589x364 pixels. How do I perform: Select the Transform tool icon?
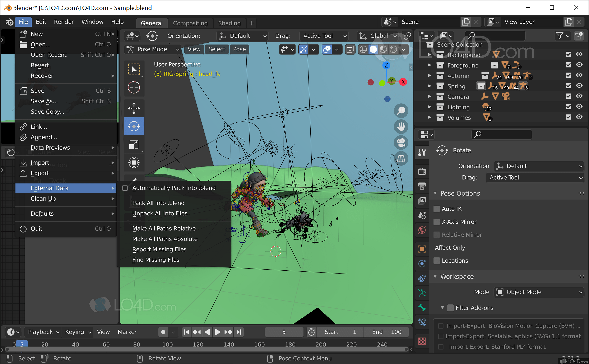tap(134, 163)
